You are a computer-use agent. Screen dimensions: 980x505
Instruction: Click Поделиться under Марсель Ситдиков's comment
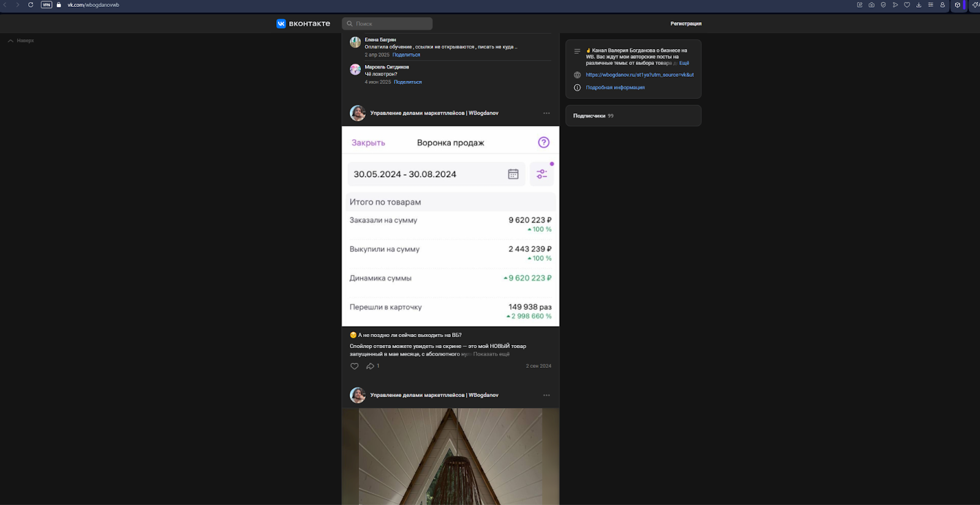tap(408, 82)
